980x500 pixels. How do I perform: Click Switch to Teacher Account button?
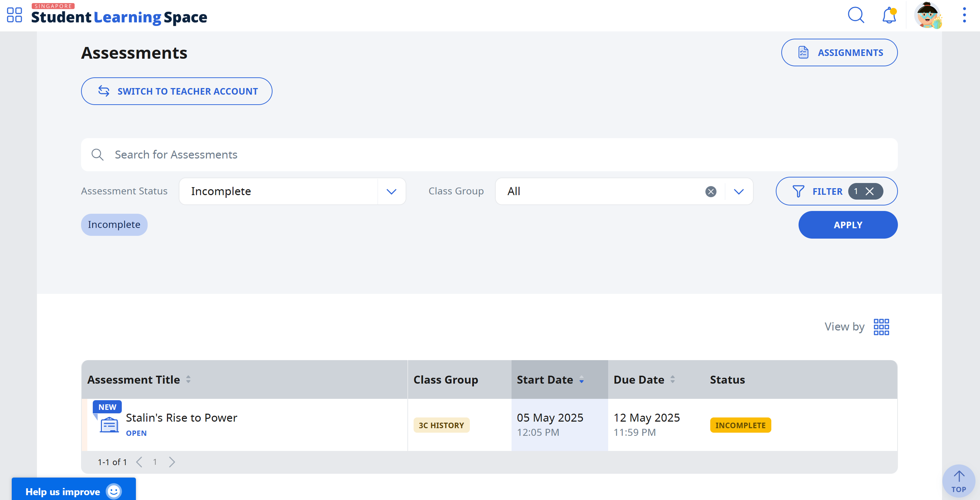177,92
